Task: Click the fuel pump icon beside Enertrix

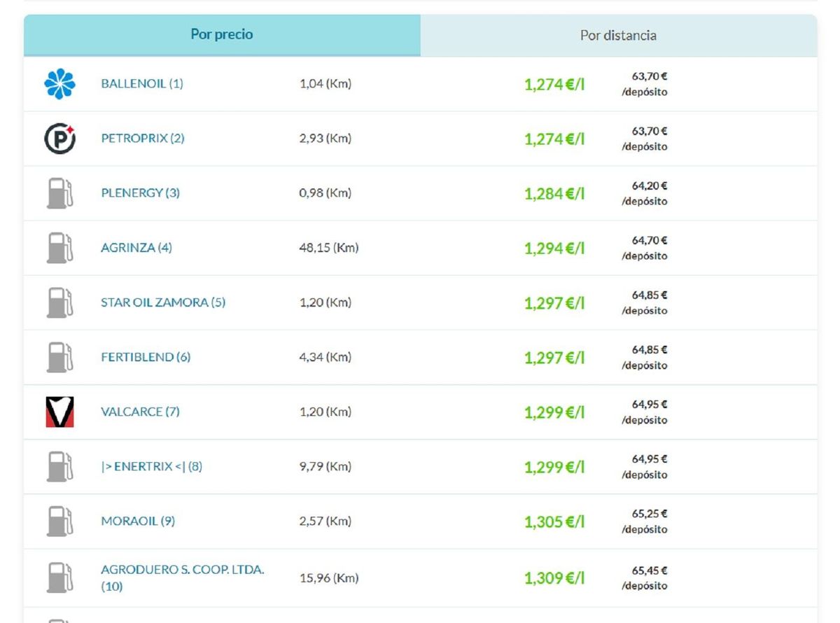Action: click(59, 466)
